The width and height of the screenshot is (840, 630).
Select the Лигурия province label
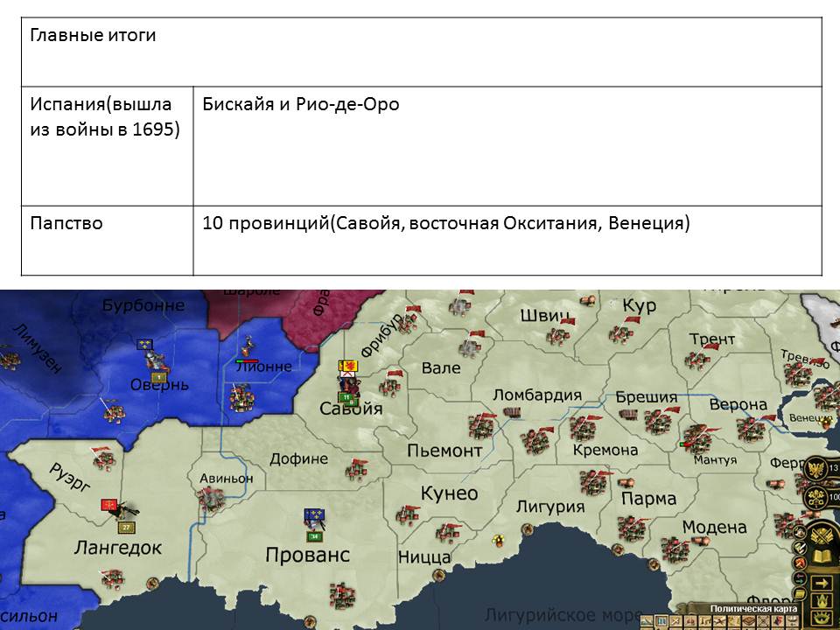(550, 507)
